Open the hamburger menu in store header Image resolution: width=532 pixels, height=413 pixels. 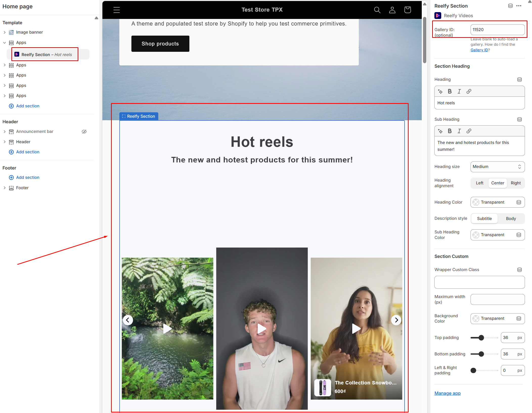click(117, 10)
